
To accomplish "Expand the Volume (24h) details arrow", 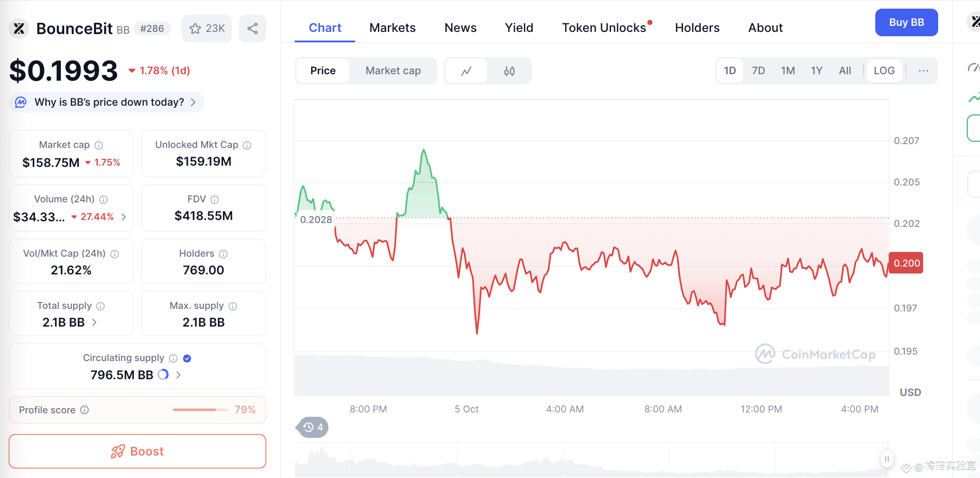I will tap(124, 217).
